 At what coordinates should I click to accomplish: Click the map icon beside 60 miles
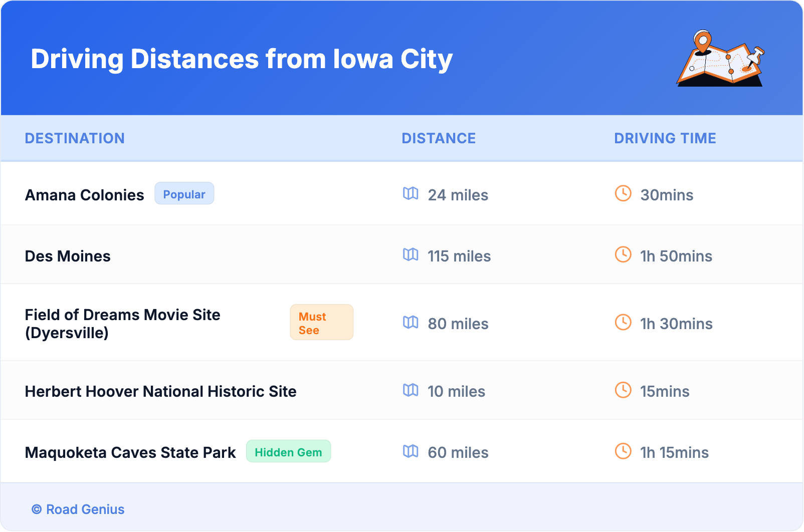coord(411,451)
